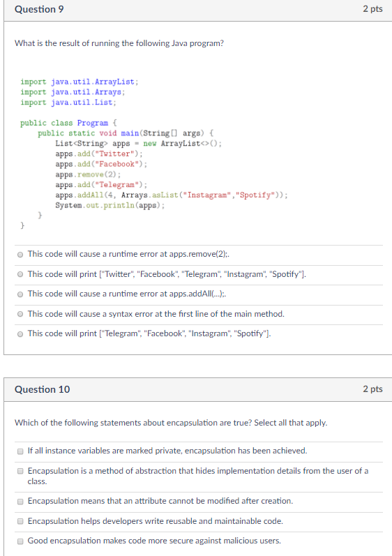Viewport: 392px width, 556px height.
Task: Click the '2 pts' label of Question 9
Action: click(x=372, y=9)
